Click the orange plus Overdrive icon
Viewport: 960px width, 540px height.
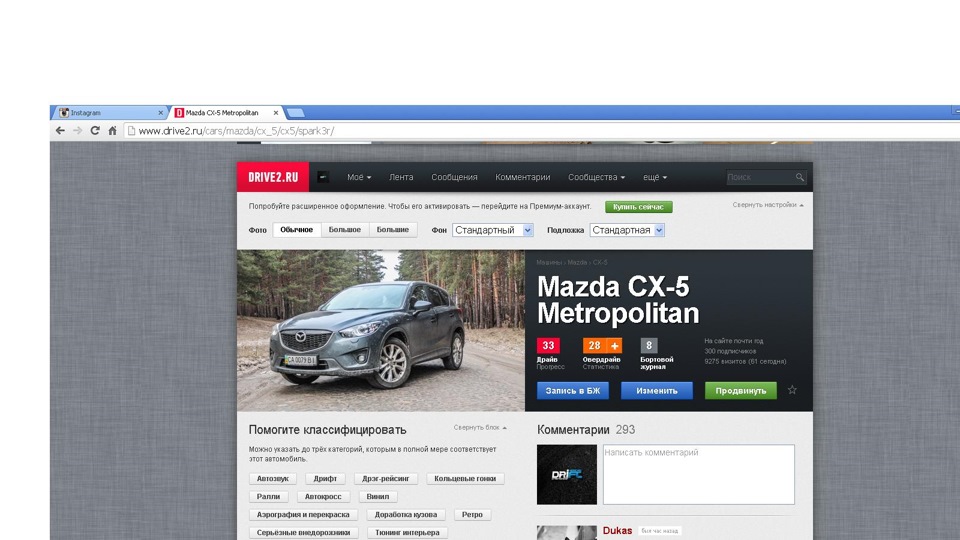pyautogui.click(x=614, y=346)
